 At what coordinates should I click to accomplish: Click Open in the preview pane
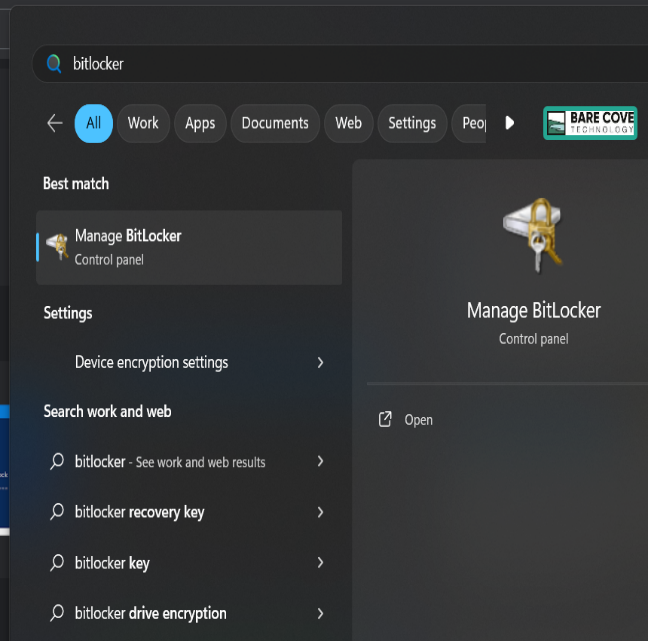pos(418,420)
